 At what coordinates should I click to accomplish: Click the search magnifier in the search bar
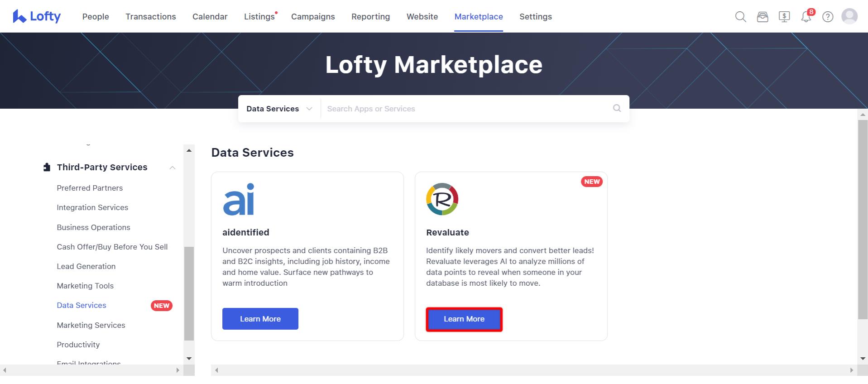[617, 108]
